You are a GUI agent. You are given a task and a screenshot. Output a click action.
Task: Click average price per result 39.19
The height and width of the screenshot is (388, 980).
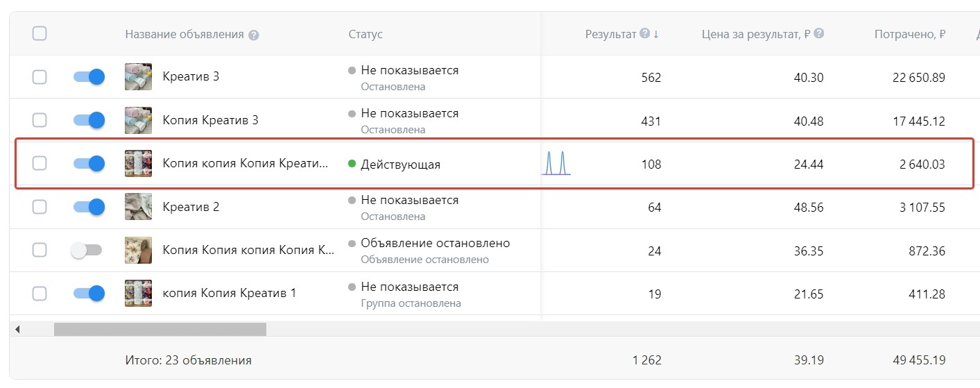tap(809, 360)
